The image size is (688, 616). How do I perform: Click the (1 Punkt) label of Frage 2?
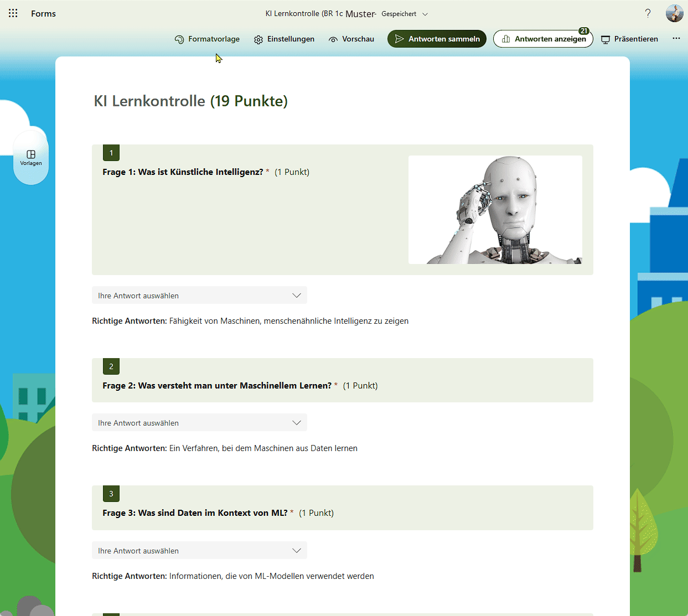[x=360, y=386]
